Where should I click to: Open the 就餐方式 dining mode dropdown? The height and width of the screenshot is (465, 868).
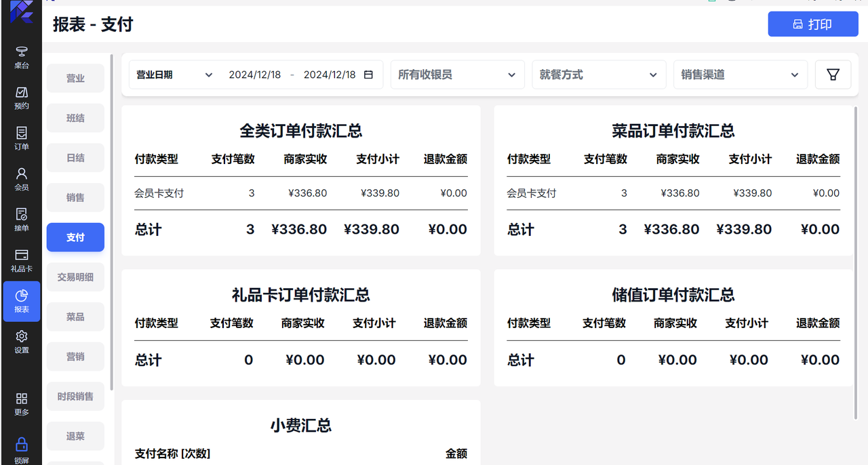599,75
